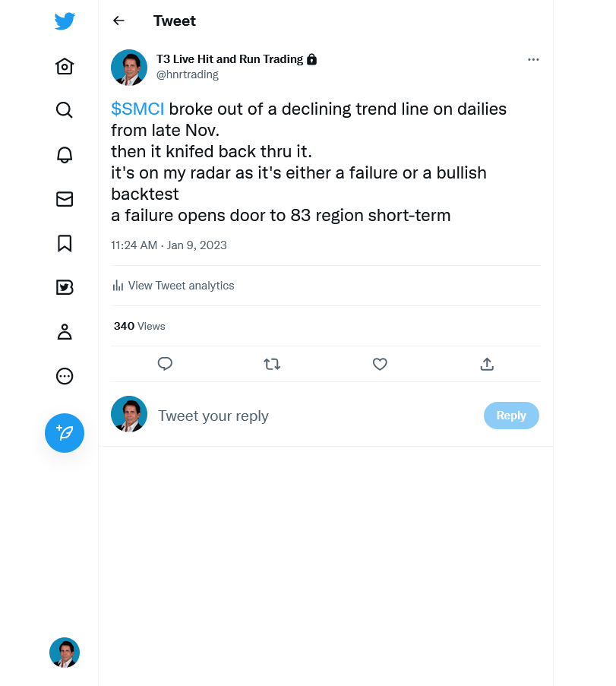Click the Twitter bird logo
Image resolution: width=616 pixels, height=686 pixels.
click(x=65, y=21)
